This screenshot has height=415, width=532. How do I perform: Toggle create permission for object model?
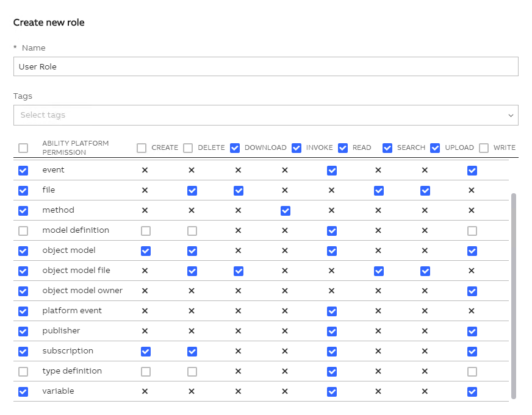tap(146, 251)
